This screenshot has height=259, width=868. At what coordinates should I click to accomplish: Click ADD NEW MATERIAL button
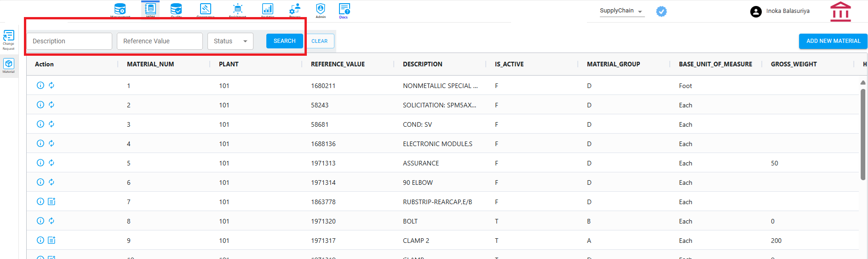tap(833, 41)
